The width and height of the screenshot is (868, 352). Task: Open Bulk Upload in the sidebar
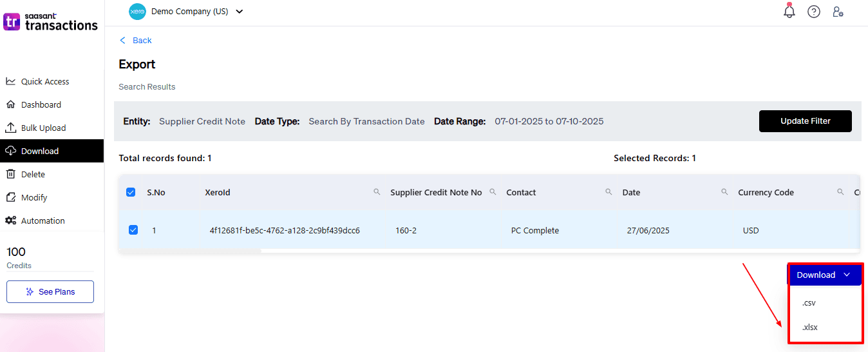click(x=43, y=128)
